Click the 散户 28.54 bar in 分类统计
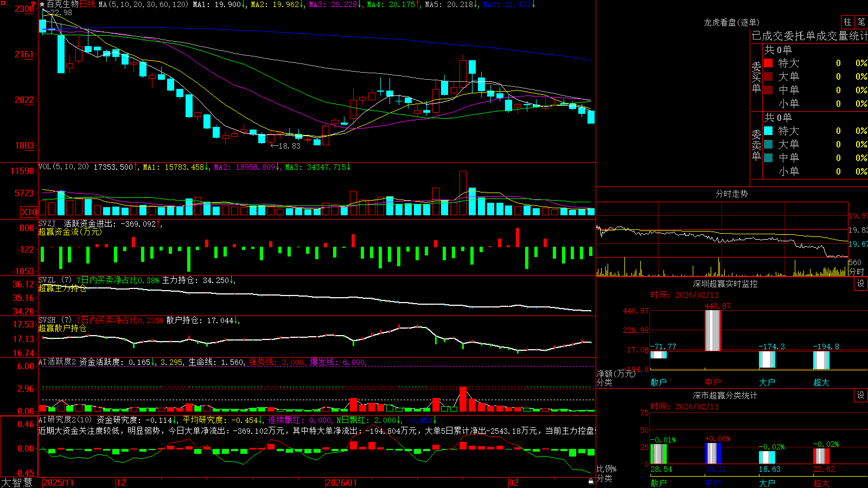 pyautogui.click(x=659, y=454)
